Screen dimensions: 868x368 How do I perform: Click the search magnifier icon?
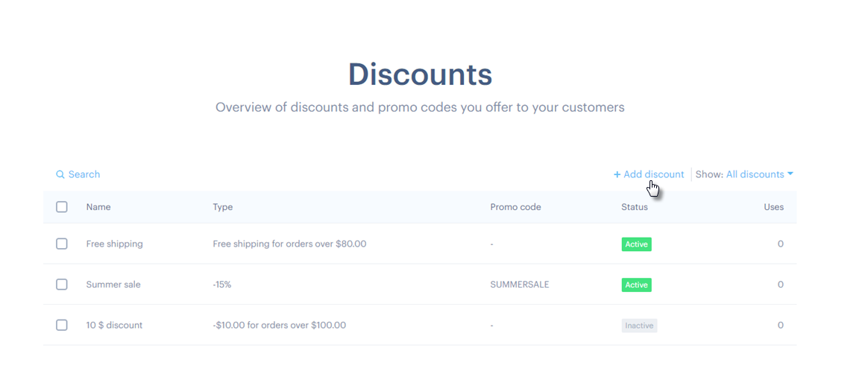[x=60, y=174]
